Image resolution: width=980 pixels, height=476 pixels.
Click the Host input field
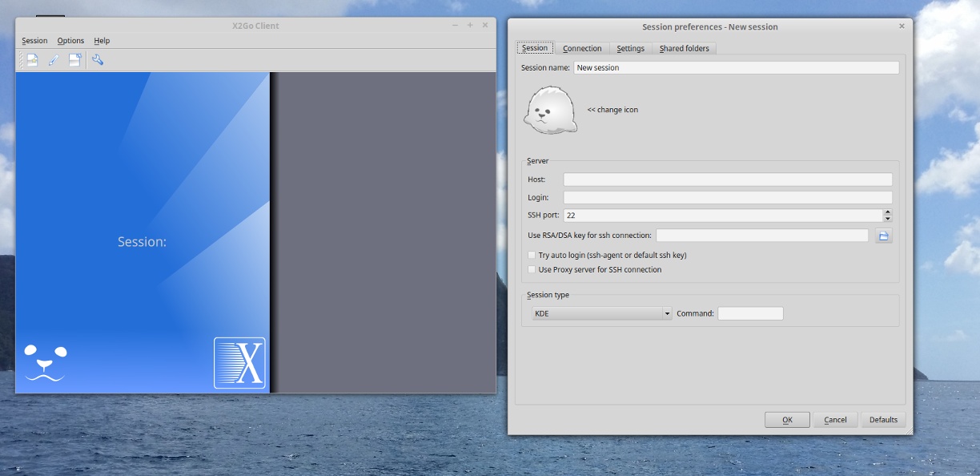(x=727, y=180)
